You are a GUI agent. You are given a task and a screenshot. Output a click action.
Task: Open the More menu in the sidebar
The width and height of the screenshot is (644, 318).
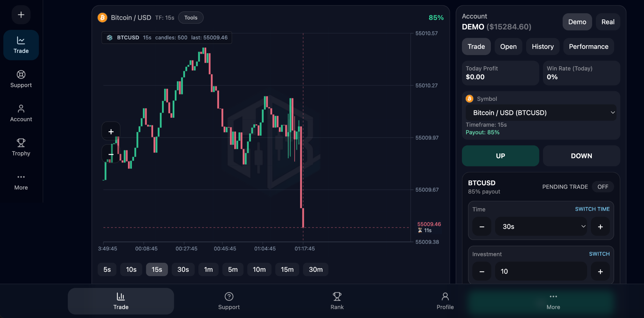pyautogui.click(x=21, y=181)
